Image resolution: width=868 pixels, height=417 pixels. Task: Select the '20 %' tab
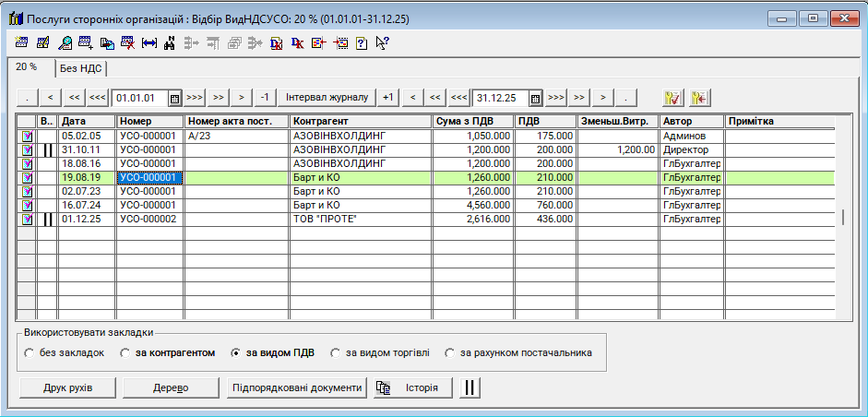point(27,67)
